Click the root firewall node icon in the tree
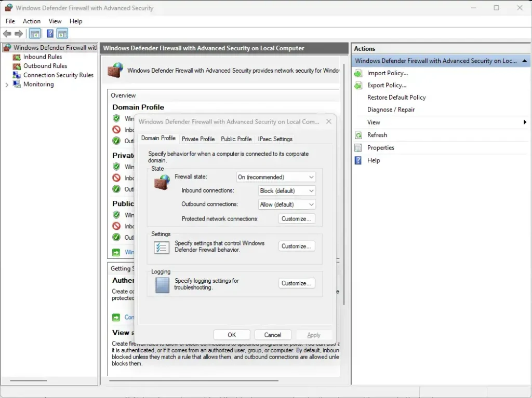This screenshot has height=398, width=532. [x=7, y=48]
